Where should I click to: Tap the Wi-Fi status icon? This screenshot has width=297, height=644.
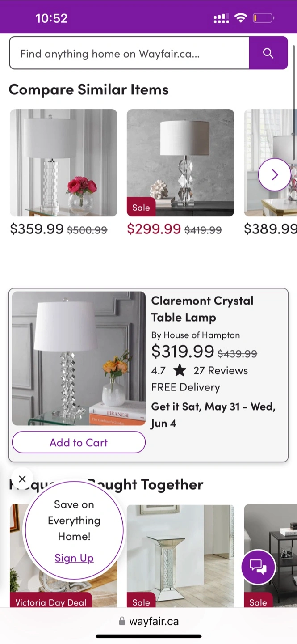241,18
